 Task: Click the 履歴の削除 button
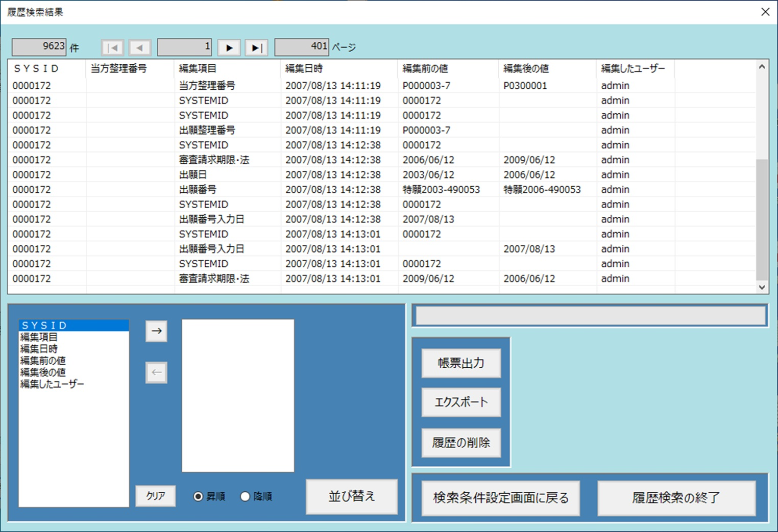461,443
